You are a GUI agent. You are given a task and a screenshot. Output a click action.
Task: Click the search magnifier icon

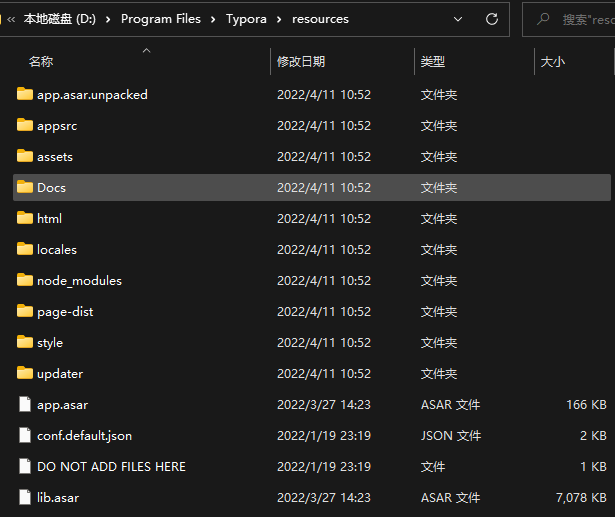tap(543, 19)
